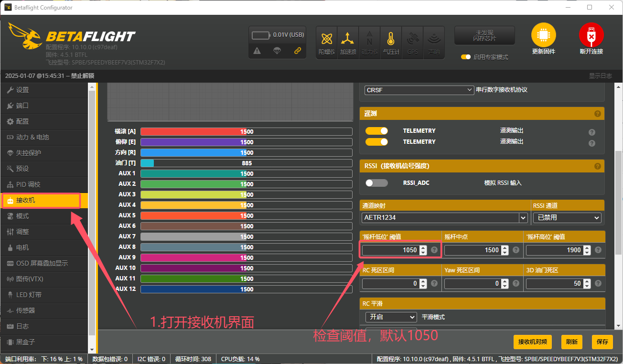Click the Roll (横滚 [A]) channel bar
Image resolution: width=623 pixels, height=364 pixels.
pyautogui.click(x=247, y=131)
